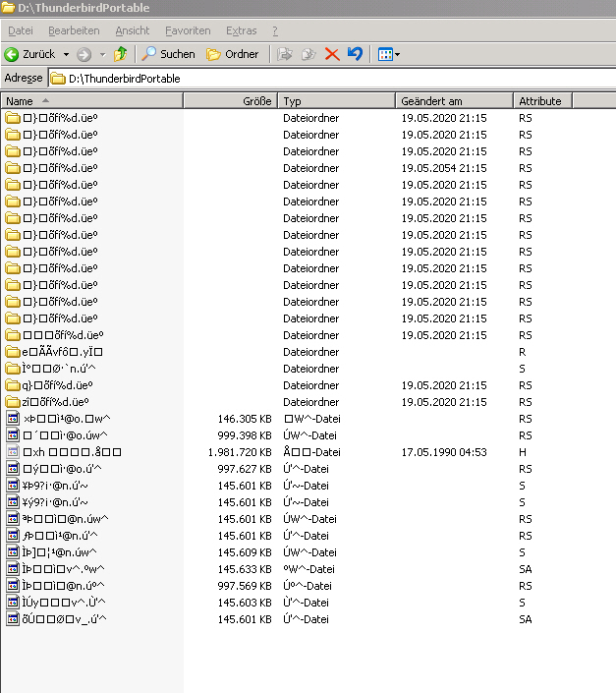Open the Views dropdown button

tap(389, 54)
